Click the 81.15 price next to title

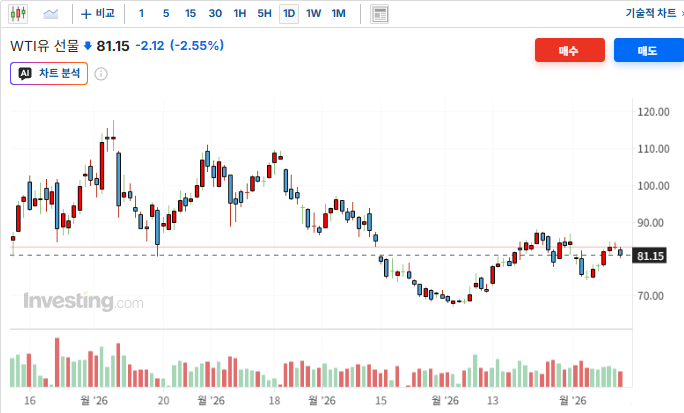click(113, 46)
